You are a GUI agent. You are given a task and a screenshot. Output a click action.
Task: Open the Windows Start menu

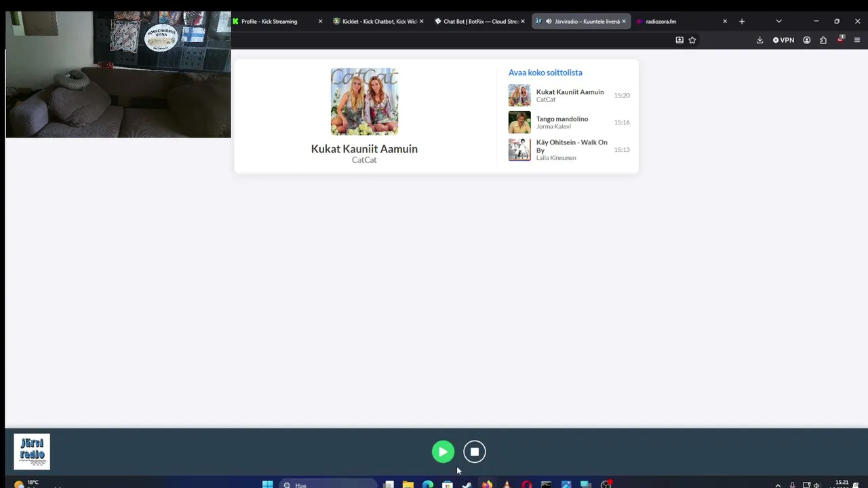[x=267, y=484]
